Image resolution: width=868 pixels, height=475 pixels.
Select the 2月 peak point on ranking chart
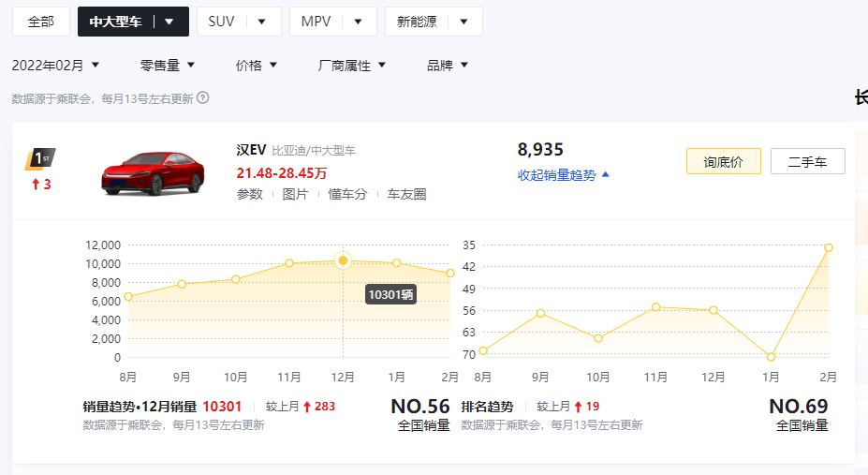click(828, 247)
